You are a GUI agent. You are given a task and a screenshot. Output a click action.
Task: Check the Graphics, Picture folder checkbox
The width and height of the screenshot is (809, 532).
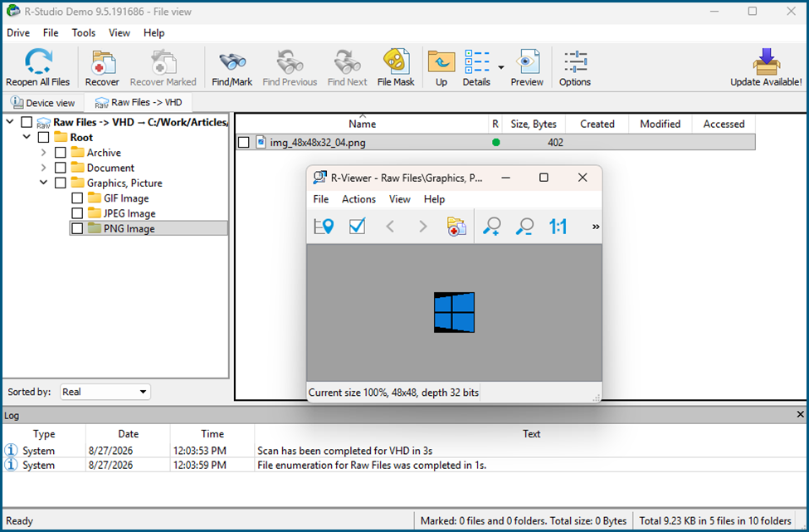61,183
